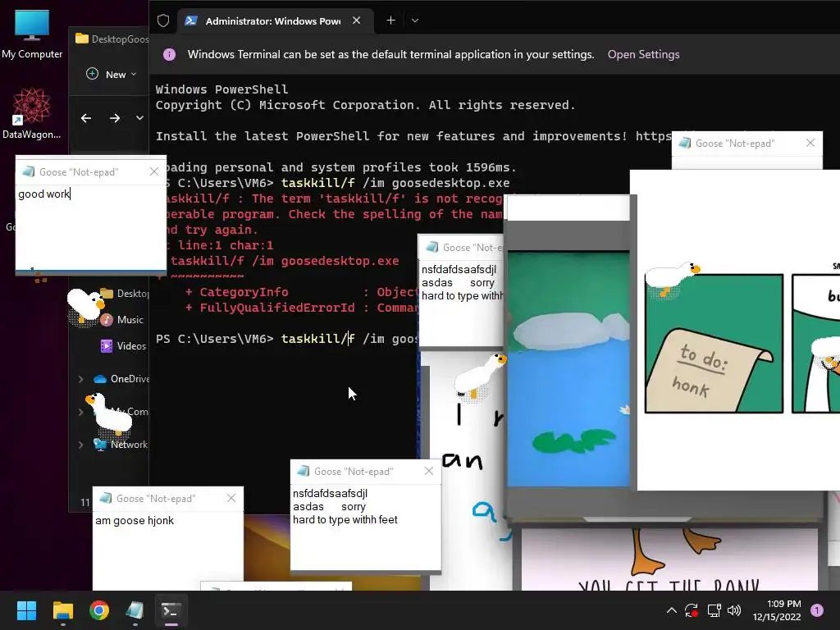The image size is (840, 630).
Task: Open the volume control tray icon
Action: [734, 610]
